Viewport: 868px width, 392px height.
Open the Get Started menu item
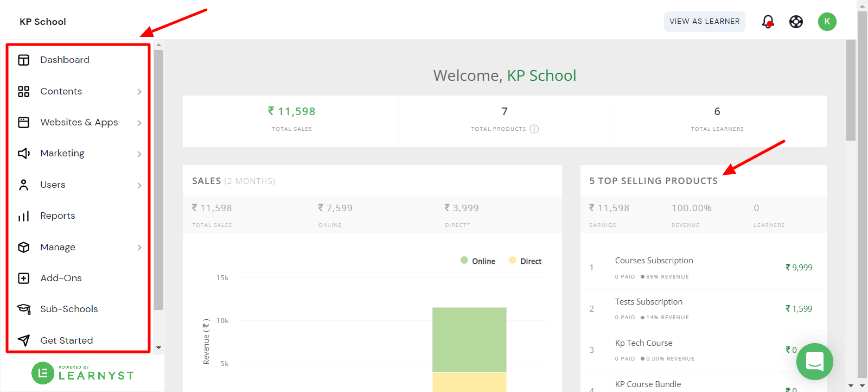pos(66,340)
